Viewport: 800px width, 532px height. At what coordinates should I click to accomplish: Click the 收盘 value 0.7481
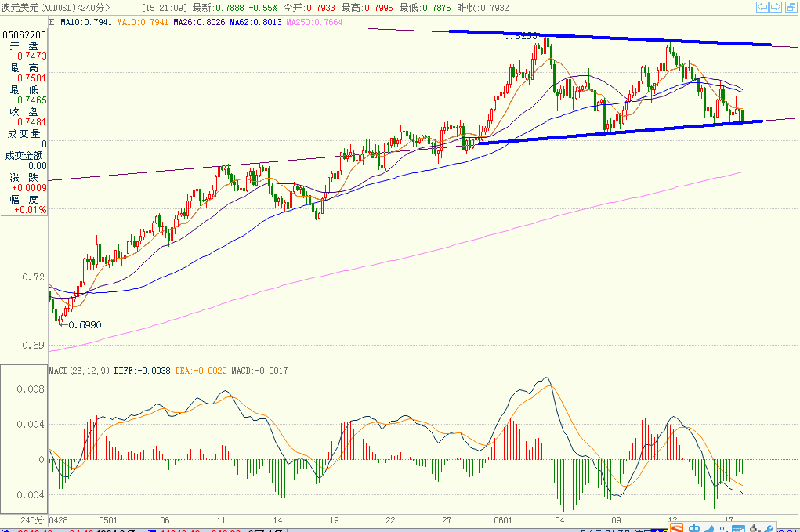pos(31,122)
